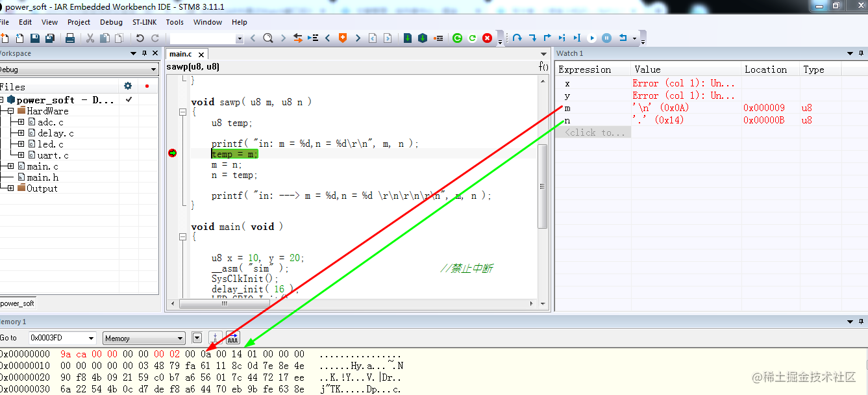Click the Step Over debug icon
This screenshot has height=395, width=868.
point(517,38)
